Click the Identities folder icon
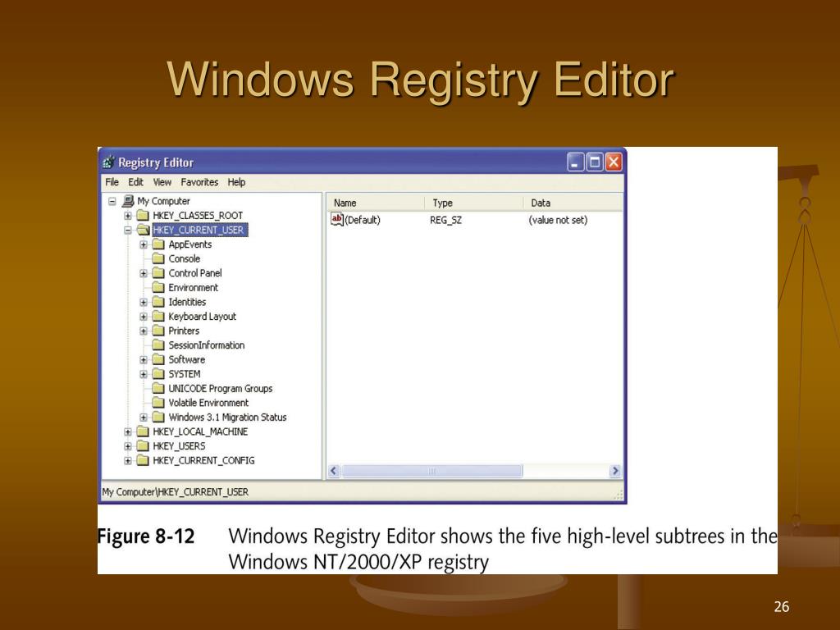Screen dimensions: 840x630 (x=158, y=302)
